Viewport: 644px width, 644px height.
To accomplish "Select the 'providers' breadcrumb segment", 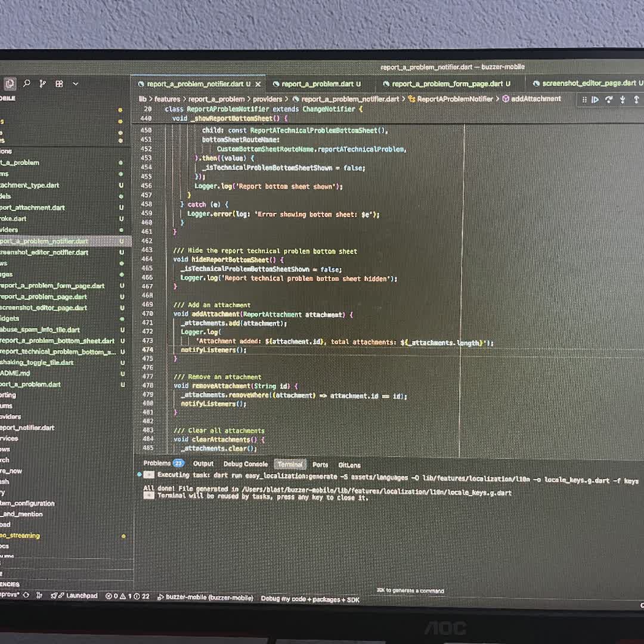I will (267, 99).
